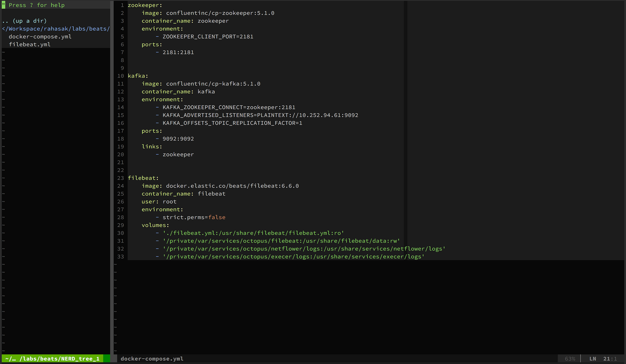Screen dimensions: 626x364
Task: Place the cursor on the 'zookeeper:' key on line 1
Action: (144, 5)
